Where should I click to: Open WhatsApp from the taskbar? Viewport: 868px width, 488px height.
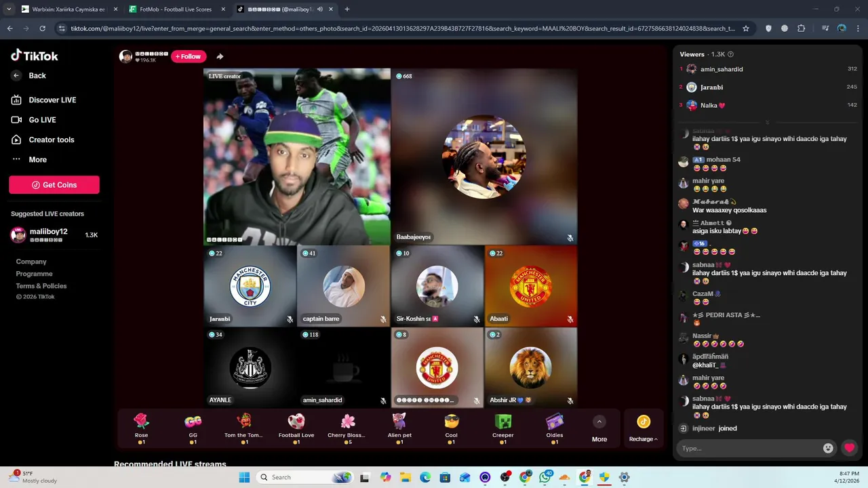point(545,477)
